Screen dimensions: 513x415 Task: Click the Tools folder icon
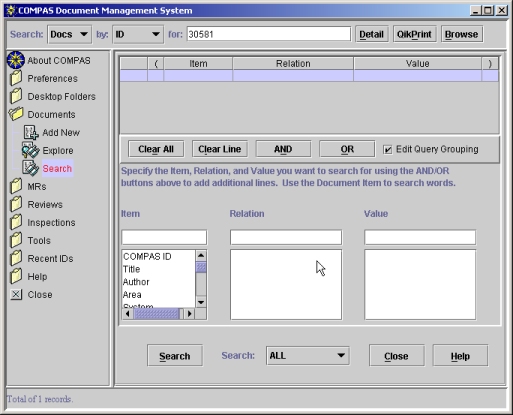[x=16, y=240]
